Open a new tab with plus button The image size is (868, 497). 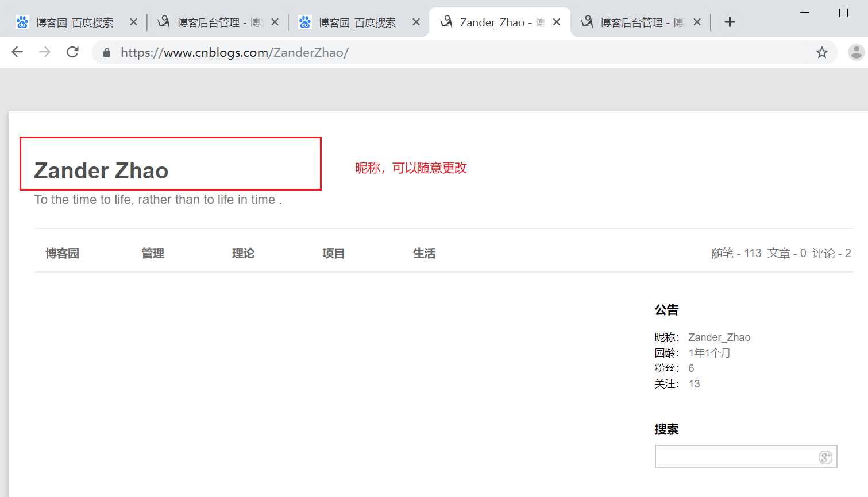730,22
